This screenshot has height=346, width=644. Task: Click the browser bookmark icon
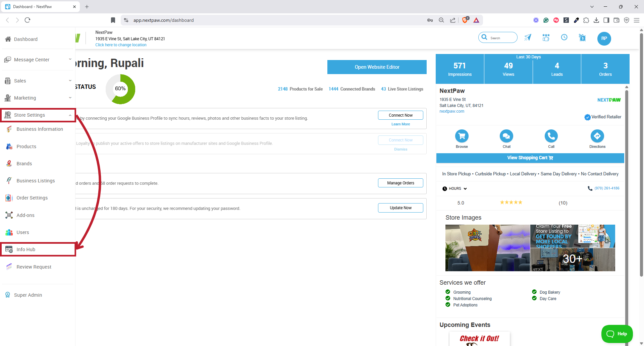[113, 20]
